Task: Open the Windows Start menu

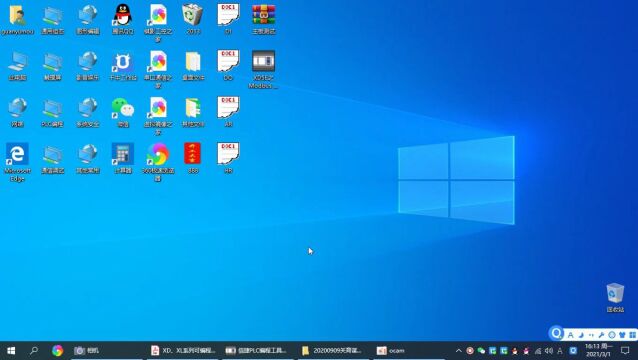Action: pos(11,350)
